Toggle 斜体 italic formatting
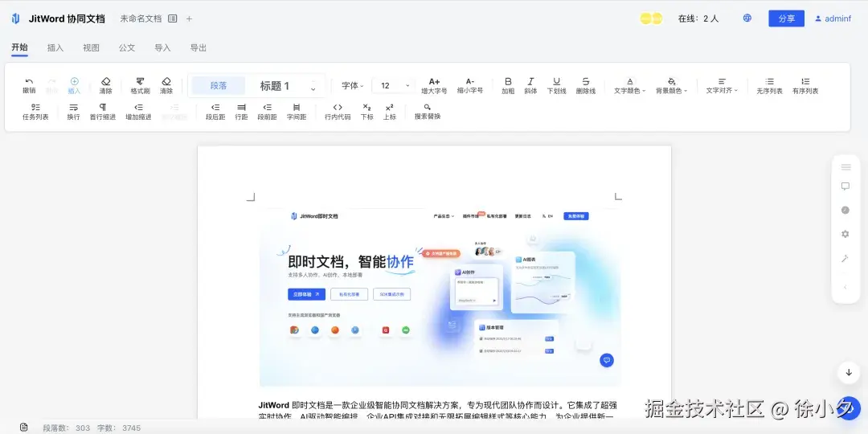The image size is (868, 434). point(530,85)
